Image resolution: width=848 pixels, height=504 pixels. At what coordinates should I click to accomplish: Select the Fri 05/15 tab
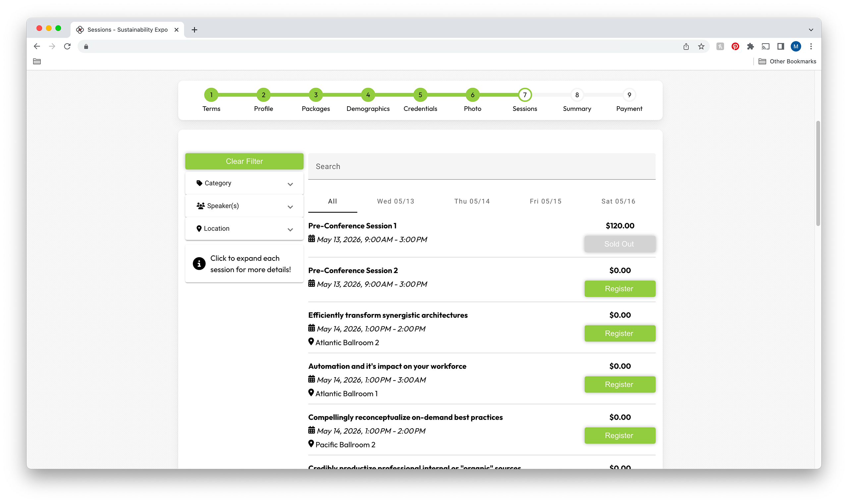(545, 202)
